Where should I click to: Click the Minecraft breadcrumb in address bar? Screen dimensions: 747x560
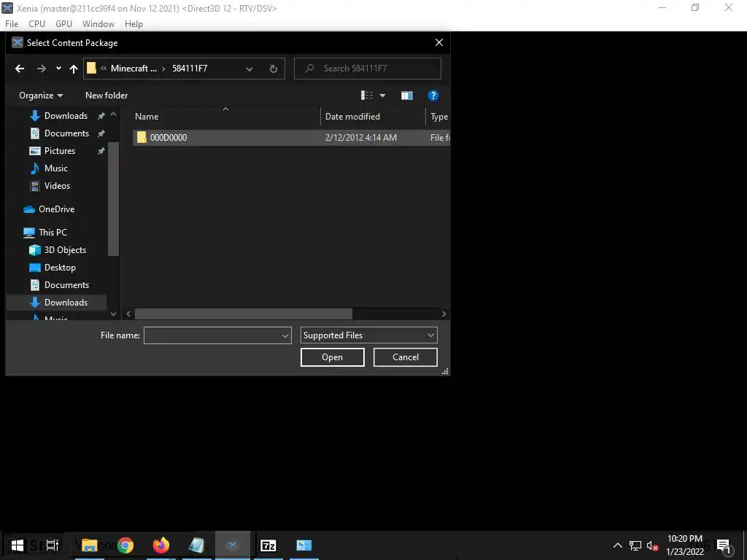[x=133, y=69]
